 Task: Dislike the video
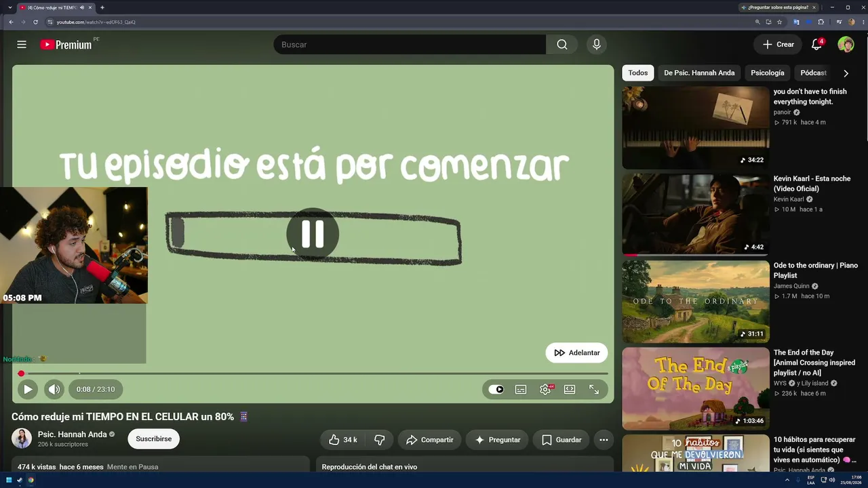pyautogui.click(x=379, y=440)
